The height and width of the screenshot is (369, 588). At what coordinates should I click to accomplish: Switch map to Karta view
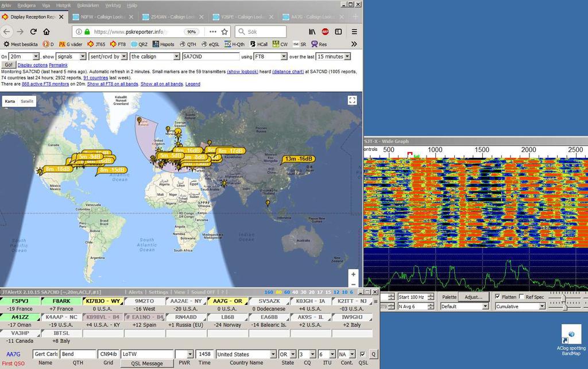[10, 101]
